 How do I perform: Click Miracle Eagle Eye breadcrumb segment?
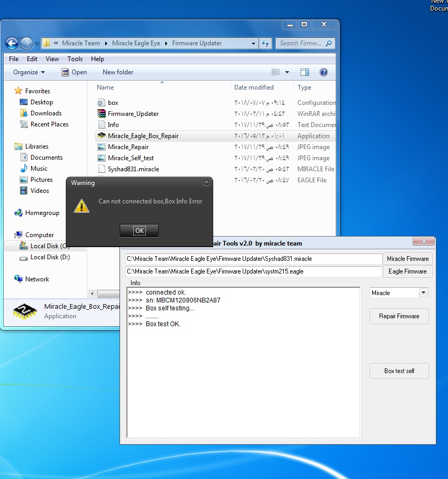136,43
